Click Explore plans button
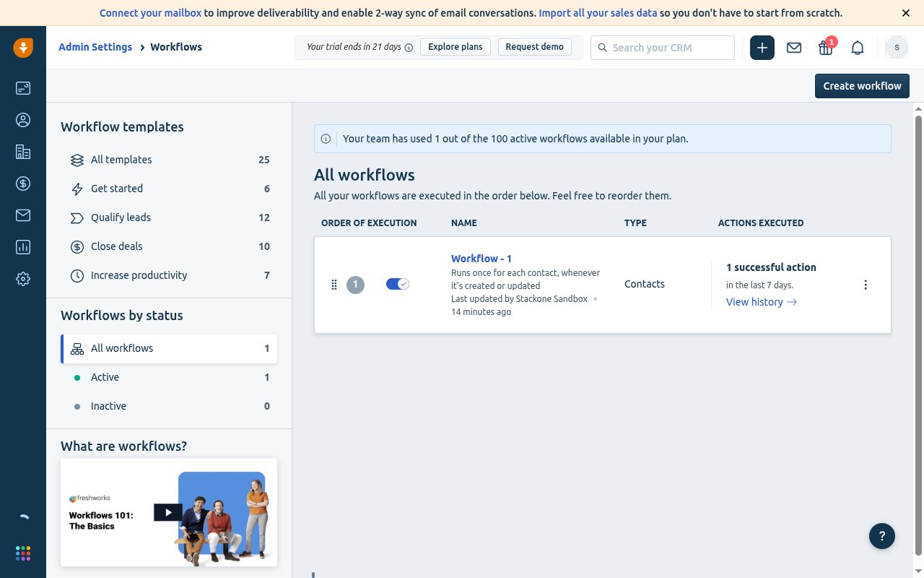 [x=456, y=47]
